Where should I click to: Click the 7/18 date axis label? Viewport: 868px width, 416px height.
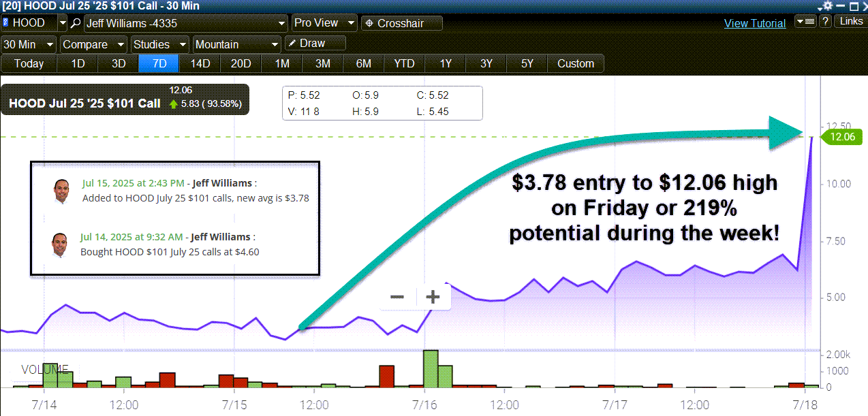click(x=805, y=404)
